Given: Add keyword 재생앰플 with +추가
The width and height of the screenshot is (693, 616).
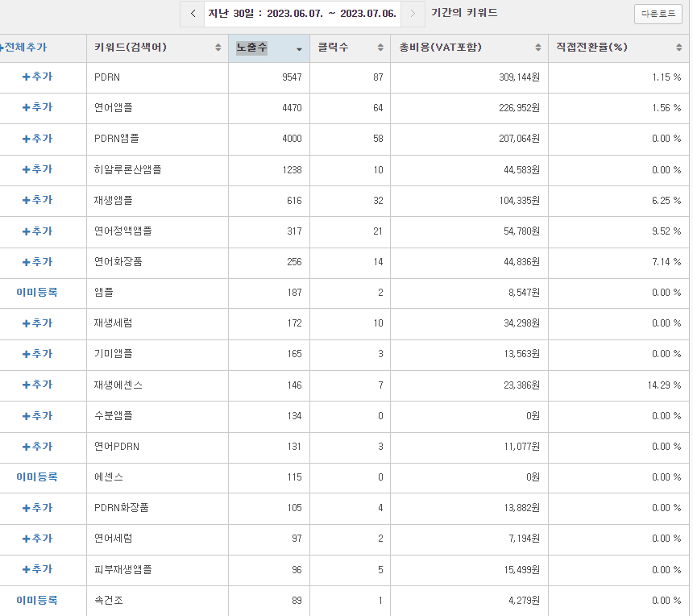Looking at the screenshot, I should pos(37,200).
